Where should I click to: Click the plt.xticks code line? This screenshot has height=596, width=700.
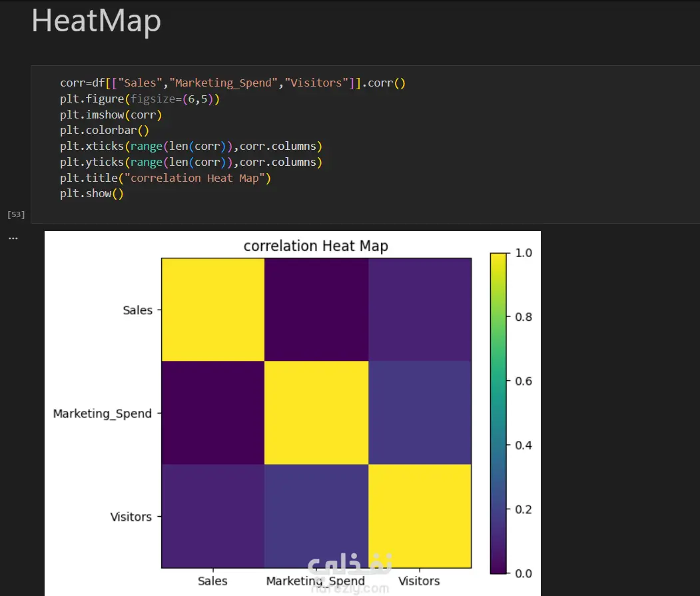pos(190,147)
